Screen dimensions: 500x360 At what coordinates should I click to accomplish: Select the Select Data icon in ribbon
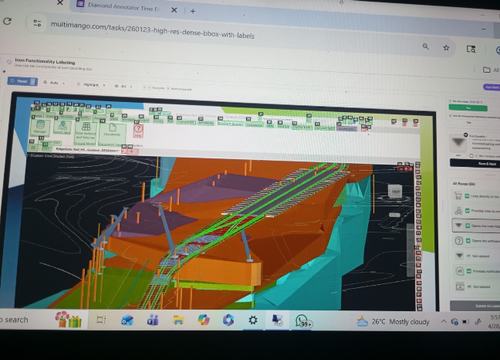pos(62,128)
